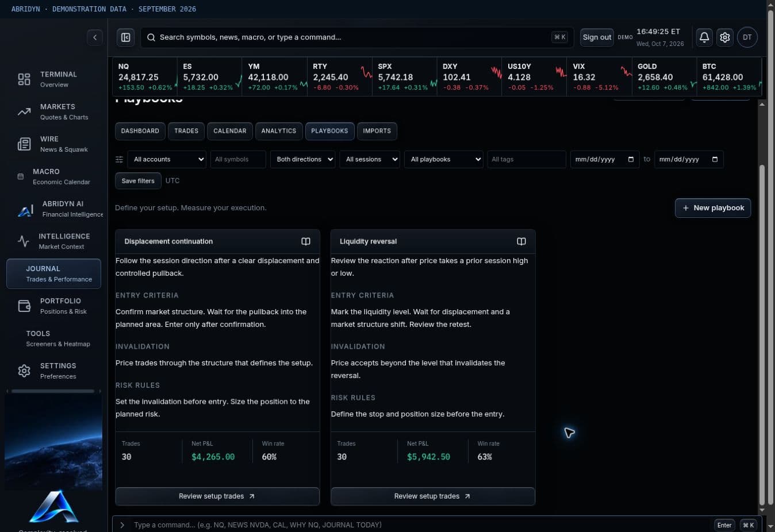775x532 pixels.
Task: Click the Save filters button
Action: (x=138, y=181)
